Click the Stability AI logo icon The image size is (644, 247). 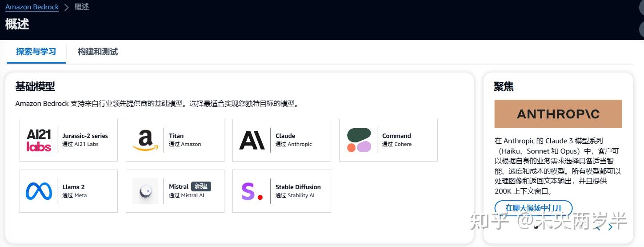[252, 191]
